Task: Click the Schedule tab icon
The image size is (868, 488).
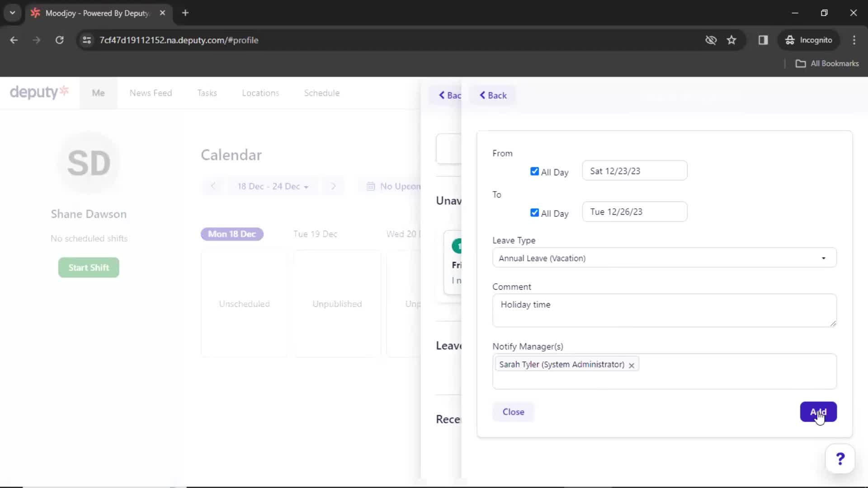Action: click(x=322, y=93)
